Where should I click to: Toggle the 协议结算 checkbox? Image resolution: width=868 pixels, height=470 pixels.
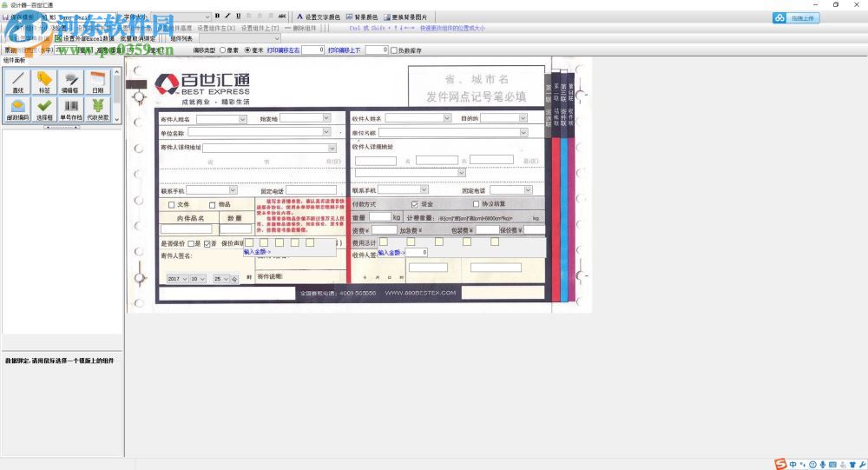coord(476,203)
